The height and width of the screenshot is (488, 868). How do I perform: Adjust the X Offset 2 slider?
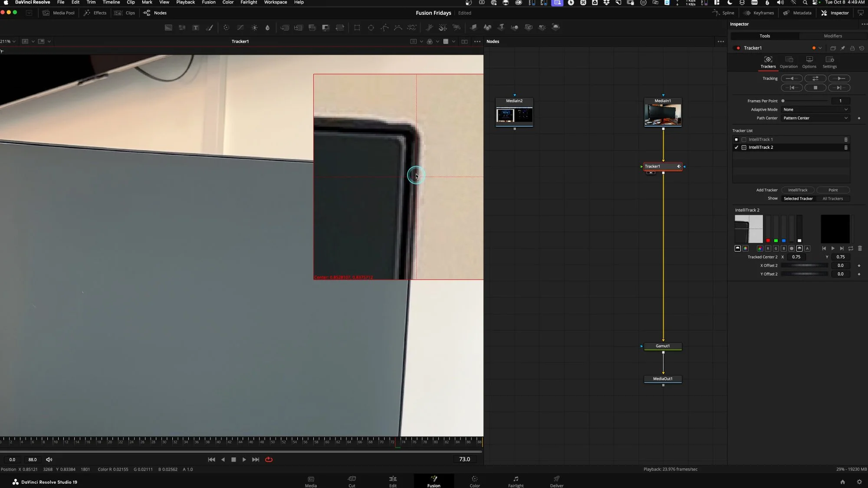coord(804,265)
